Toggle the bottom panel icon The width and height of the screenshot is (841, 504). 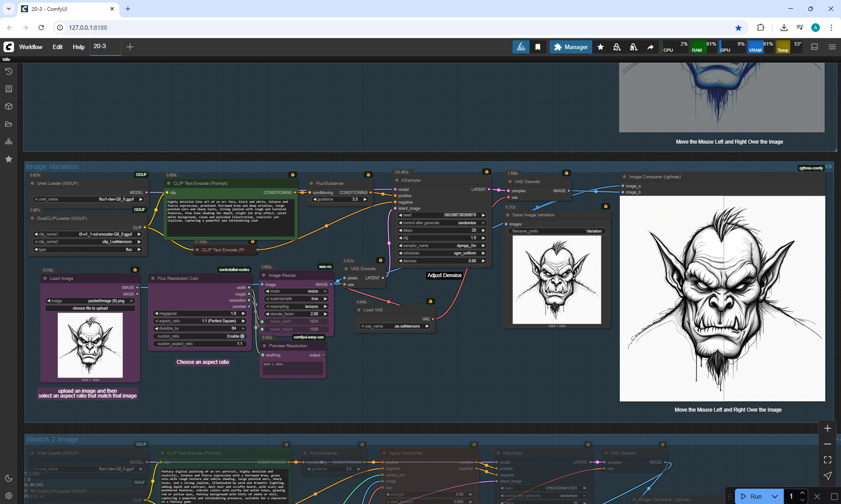814,47
